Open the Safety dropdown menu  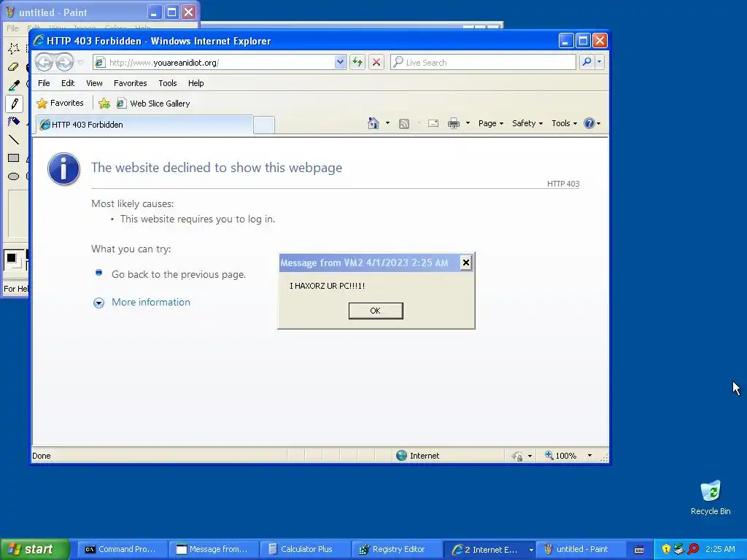(527, 123)
